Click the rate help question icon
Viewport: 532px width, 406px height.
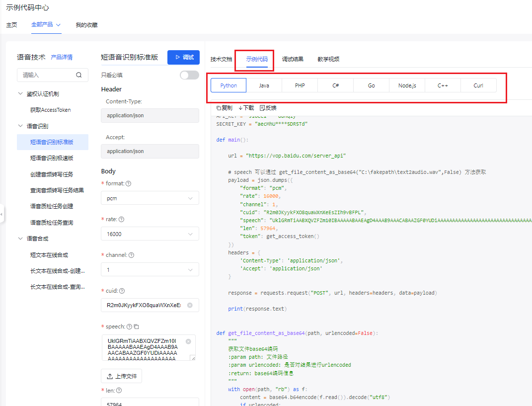click(x=122, y=220)
